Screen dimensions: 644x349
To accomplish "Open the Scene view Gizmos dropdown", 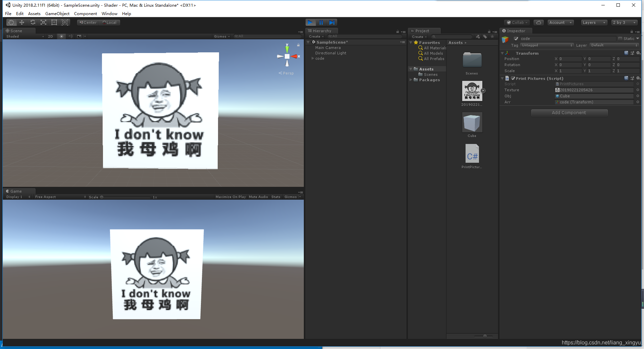I will point(222,36).
